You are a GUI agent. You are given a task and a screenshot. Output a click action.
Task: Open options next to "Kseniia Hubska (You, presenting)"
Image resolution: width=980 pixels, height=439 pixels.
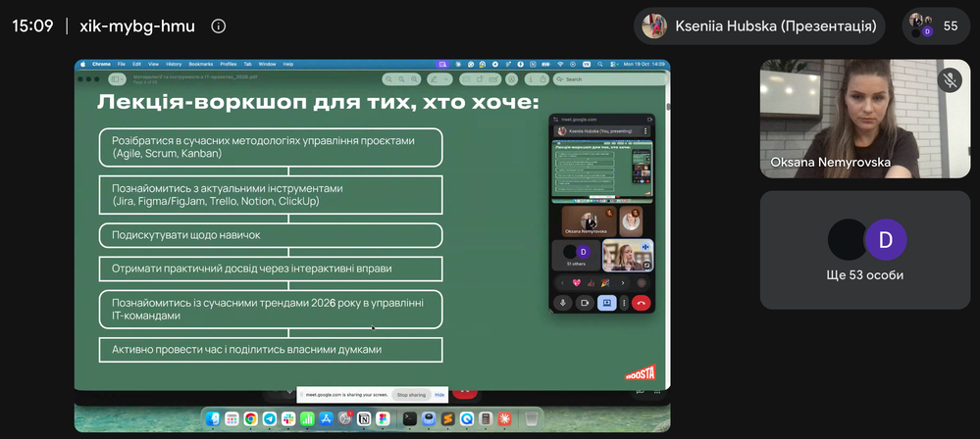tap(645, 131)
